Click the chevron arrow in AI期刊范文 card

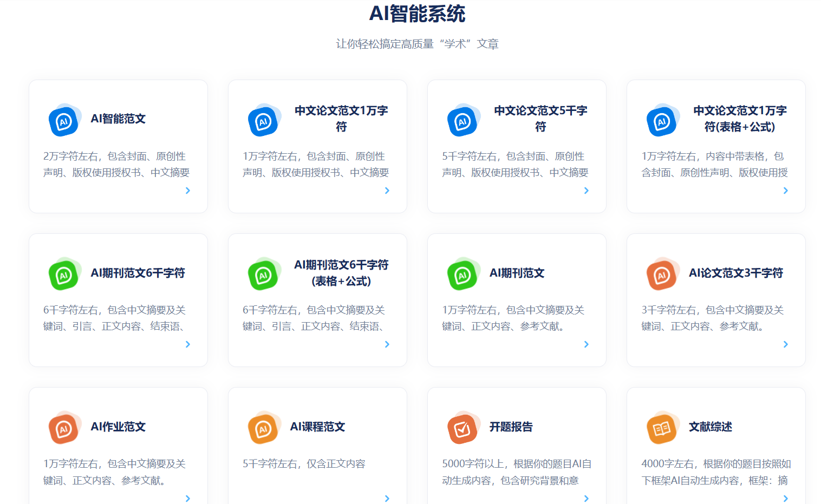(587, 344)
